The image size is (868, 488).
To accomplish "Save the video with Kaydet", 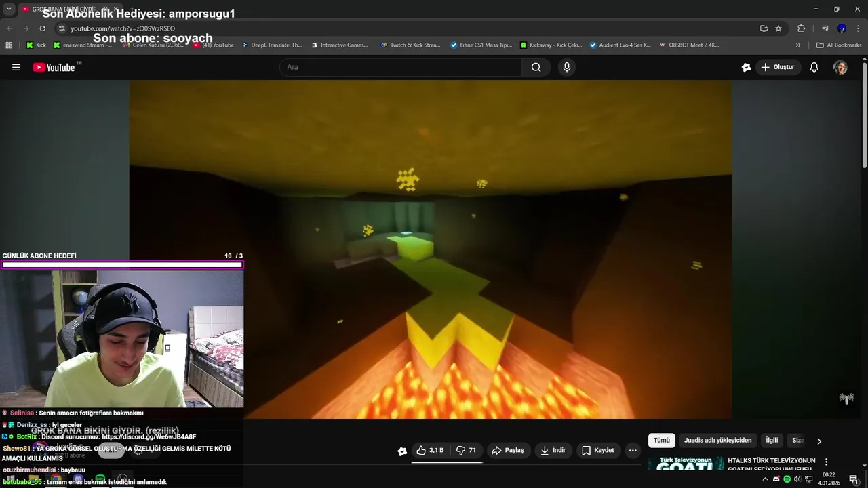I will tap(598, 450).
